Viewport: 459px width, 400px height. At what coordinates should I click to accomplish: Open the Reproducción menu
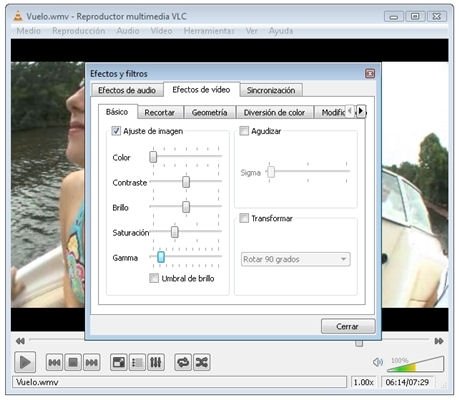coord(79,31)
